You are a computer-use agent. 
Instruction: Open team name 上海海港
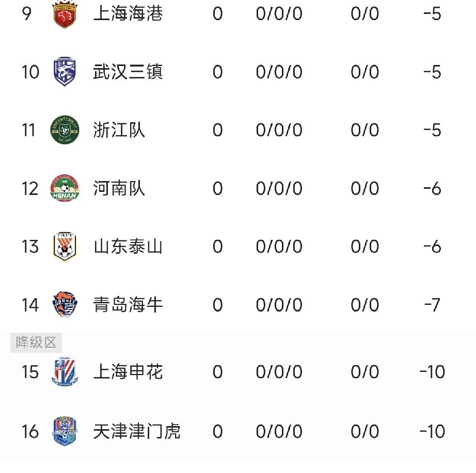click(128, 13)
